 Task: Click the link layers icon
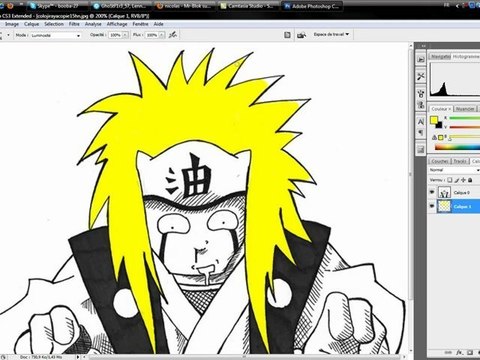[x=449, y=352]
